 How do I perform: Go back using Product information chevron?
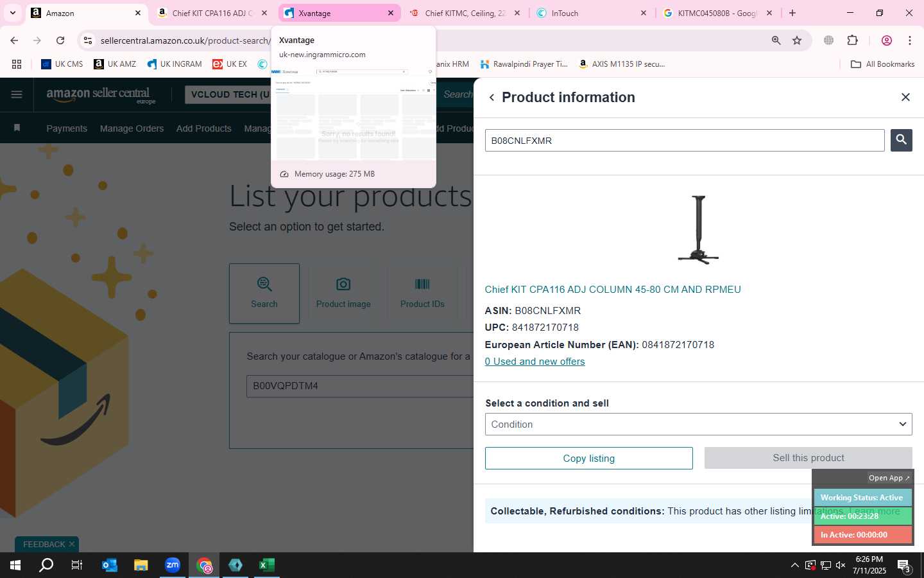pyautogui.click(x=492, y=98)
